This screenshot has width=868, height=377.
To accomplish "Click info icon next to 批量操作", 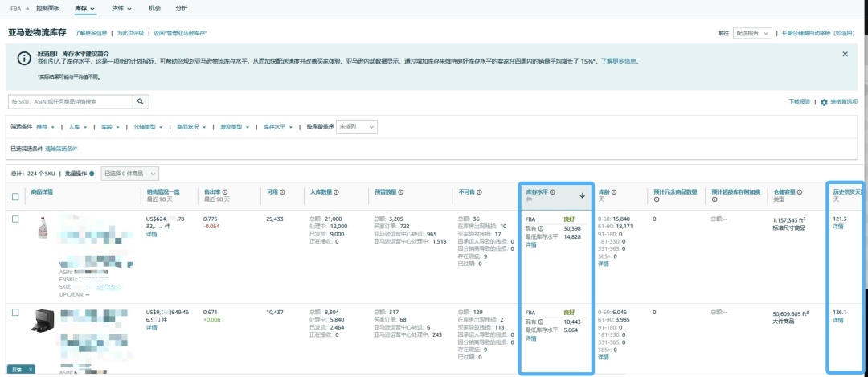I will 92,174.
